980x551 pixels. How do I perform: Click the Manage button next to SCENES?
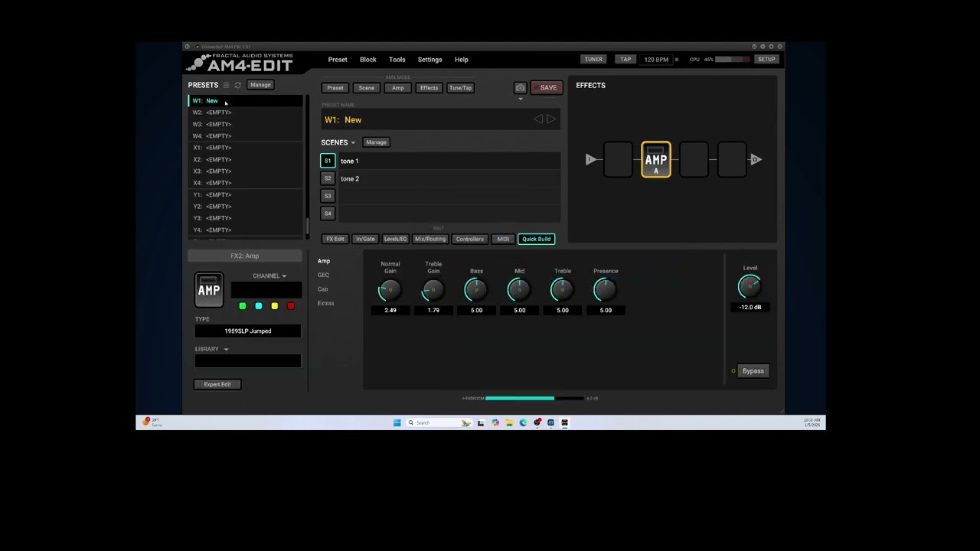pos(376,142)
